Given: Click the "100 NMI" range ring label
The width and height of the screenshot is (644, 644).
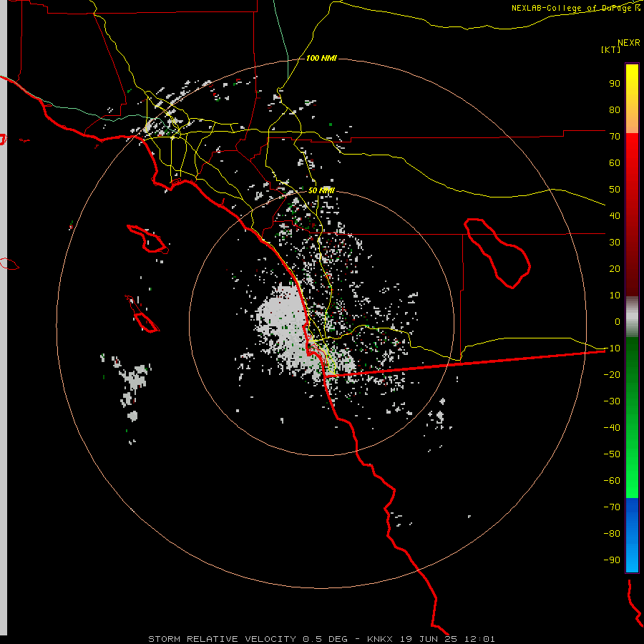Looking at the screenshot, I should [x=321, y=58].
